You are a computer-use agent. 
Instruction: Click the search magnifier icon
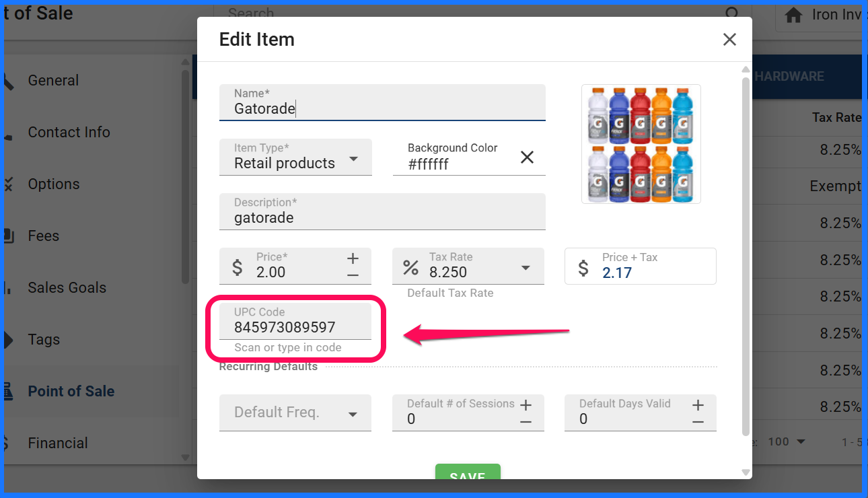(732, 13)
